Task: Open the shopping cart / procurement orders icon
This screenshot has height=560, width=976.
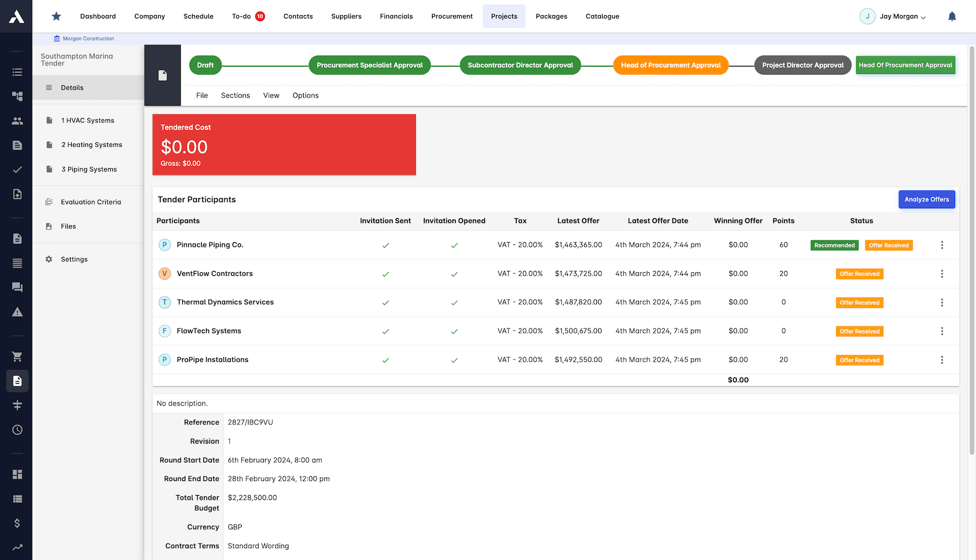Action: 17,356
